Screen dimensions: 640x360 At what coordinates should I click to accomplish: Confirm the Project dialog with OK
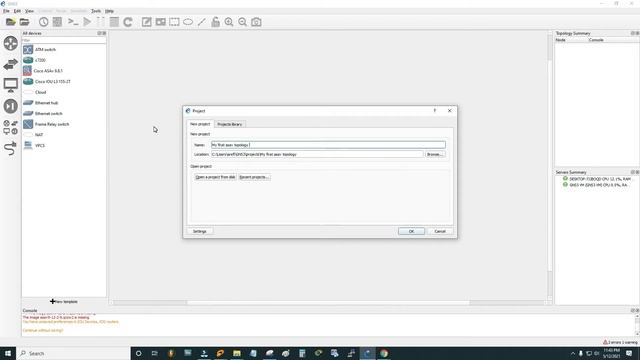(411, 231)
